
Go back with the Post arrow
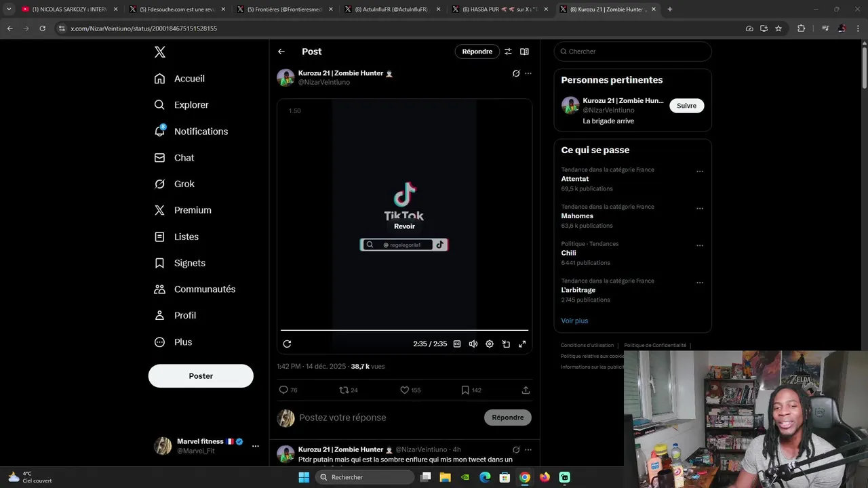[x=281, y=52]
